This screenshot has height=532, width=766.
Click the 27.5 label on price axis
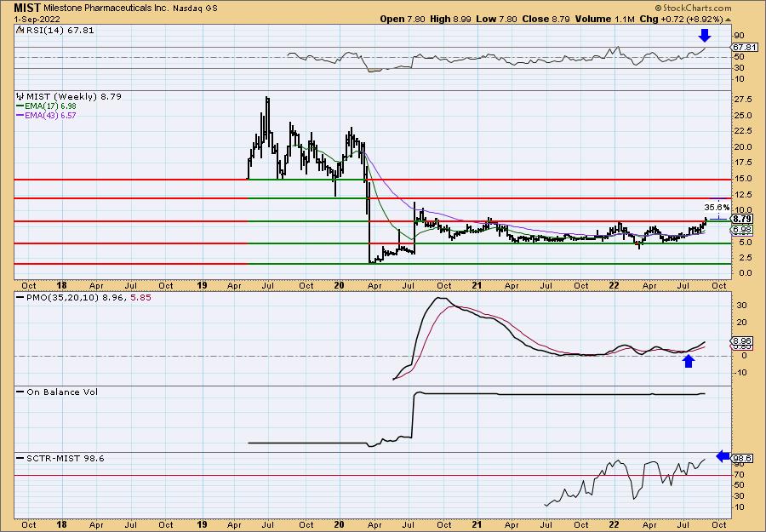tap(743, 100)
